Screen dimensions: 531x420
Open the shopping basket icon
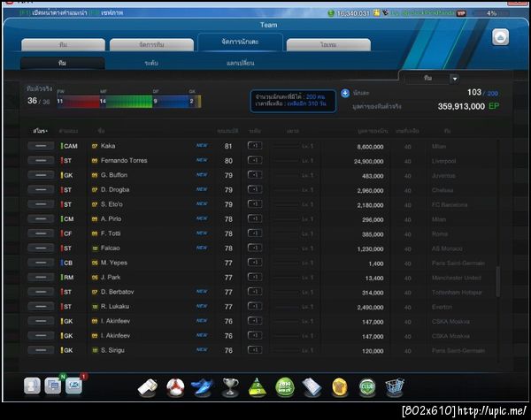point(395,386)
